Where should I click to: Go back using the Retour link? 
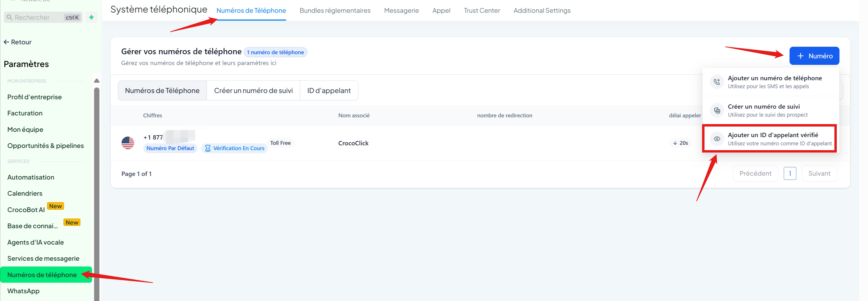point(18,42)
